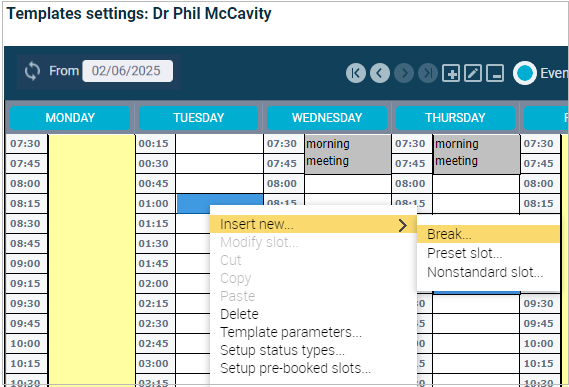Toggle the Even week radio button
Screen dimensions: 569x387
click(x=525, y=73)
